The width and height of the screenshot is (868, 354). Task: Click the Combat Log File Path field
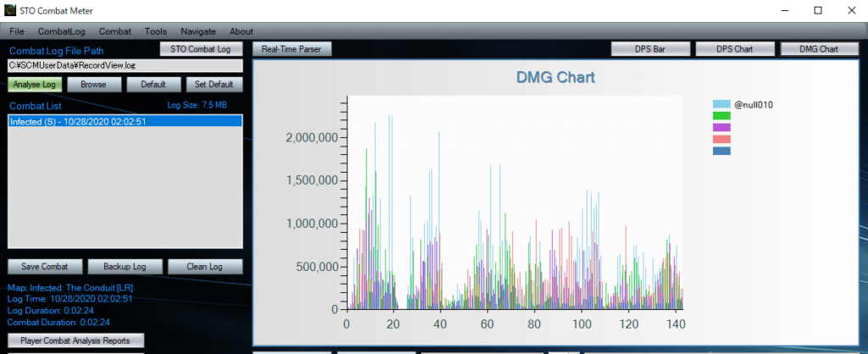click(125, 65)
